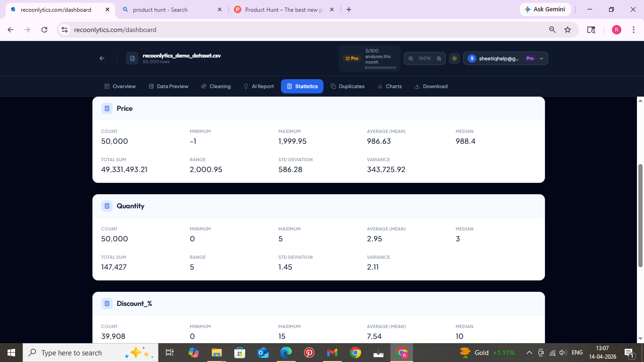Select the Statistics tab
Viewport: 644px width, 362px height.
302,86
